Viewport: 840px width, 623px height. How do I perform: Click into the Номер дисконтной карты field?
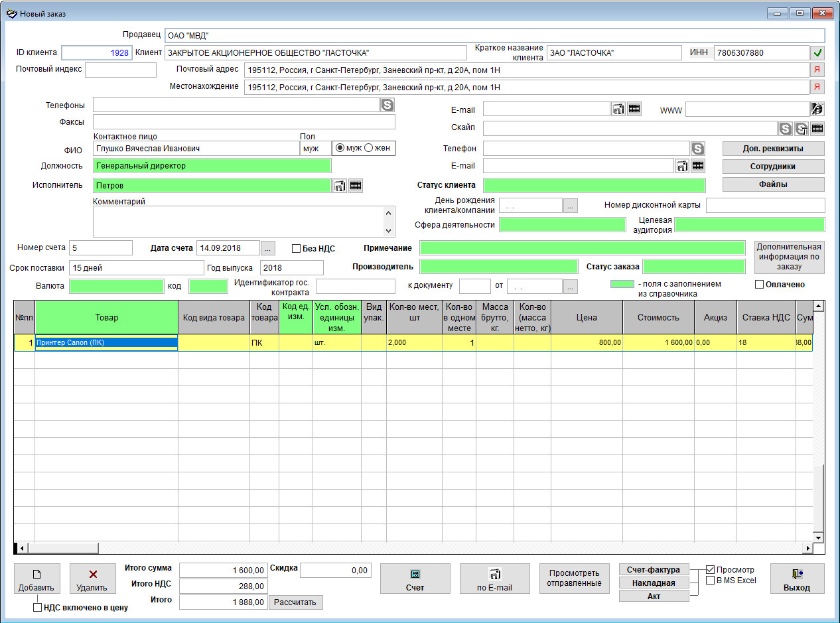tap(765, 206)
